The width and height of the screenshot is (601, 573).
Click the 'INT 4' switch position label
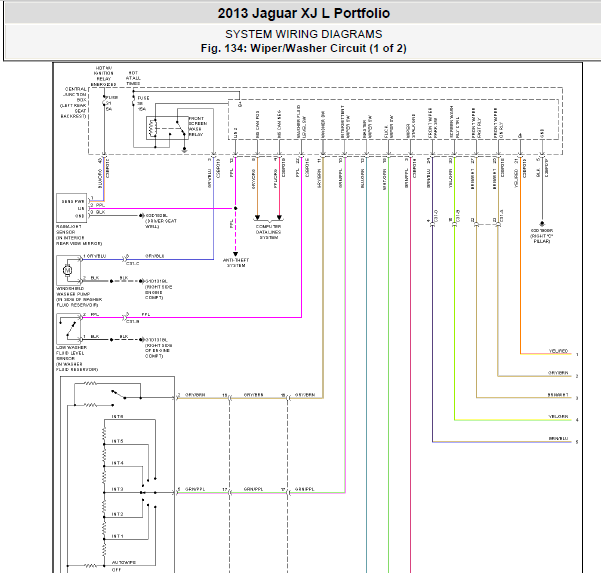[117, 463]
